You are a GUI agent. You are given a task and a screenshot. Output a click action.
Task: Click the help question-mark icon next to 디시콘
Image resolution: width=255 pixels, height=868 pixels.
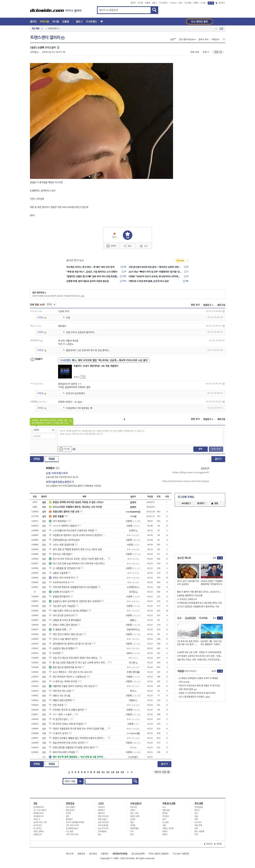74,449
